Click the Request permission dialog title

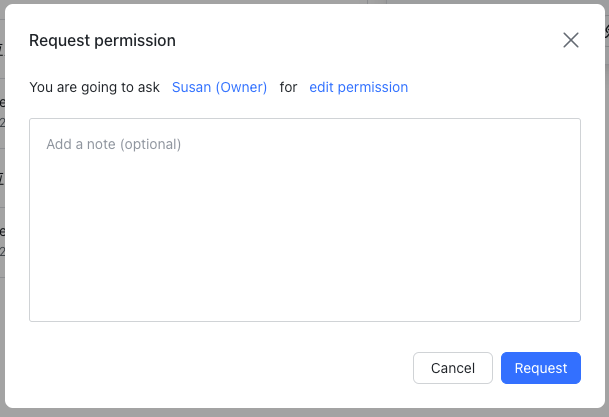[x=102, y=41]
